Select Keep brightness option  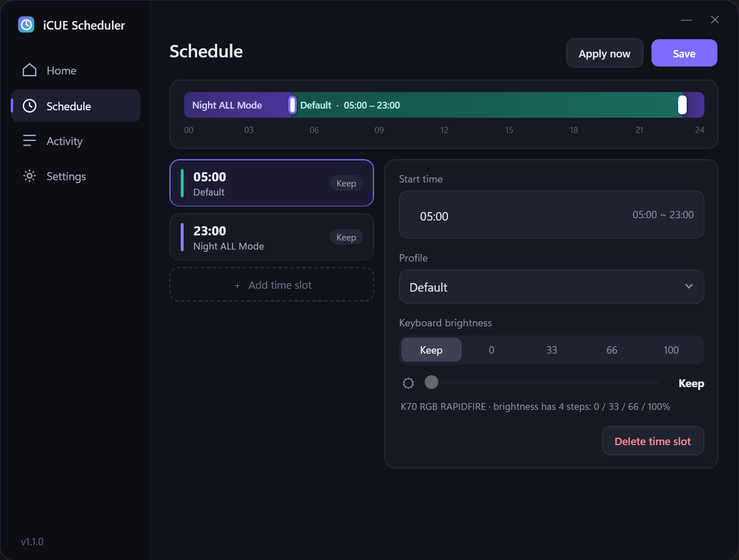pyautogui.click(x=431, y=350)
